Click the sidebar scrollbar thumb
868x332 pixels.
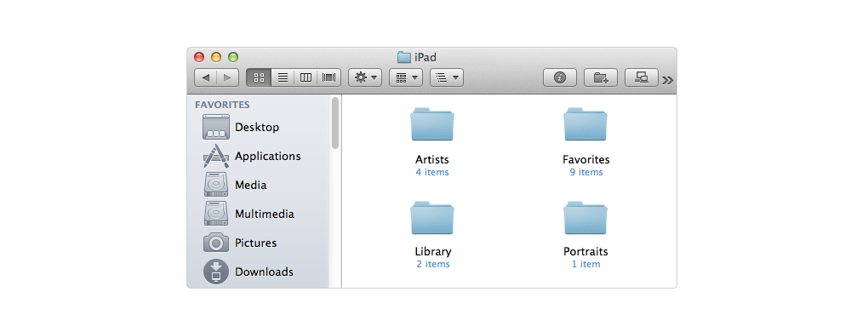coord(335,123)
